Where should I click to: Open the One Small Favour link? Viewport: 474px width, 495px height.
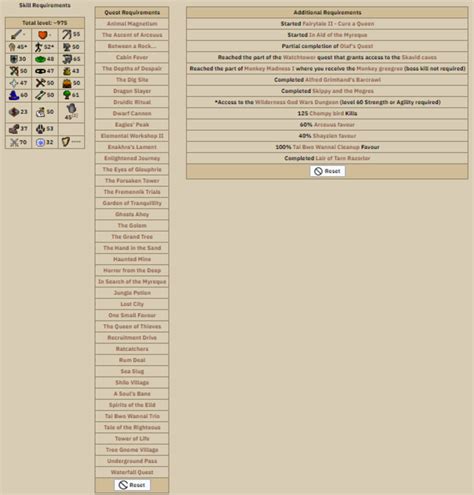click(132, 315)
